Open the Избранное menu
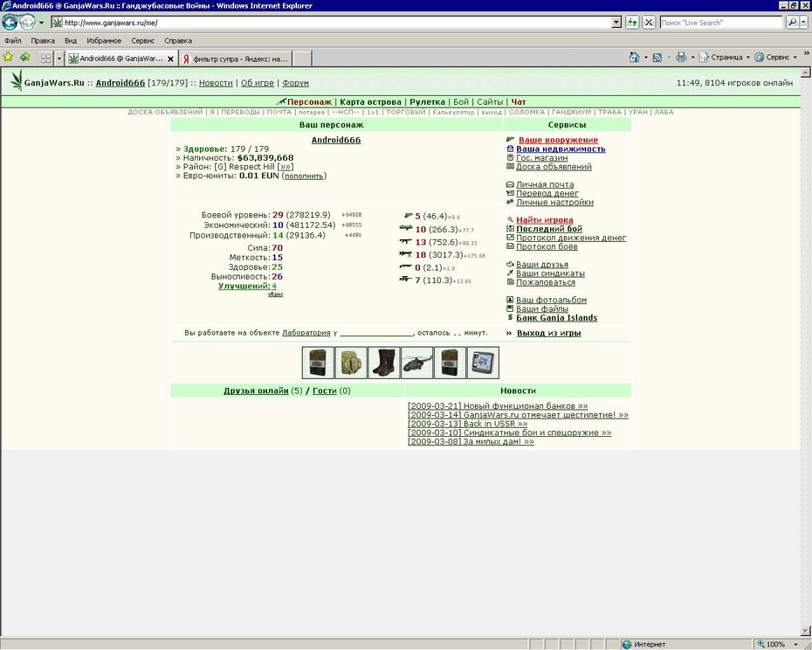Viewport: 812px width, 650px height. (x=104, y=40)
